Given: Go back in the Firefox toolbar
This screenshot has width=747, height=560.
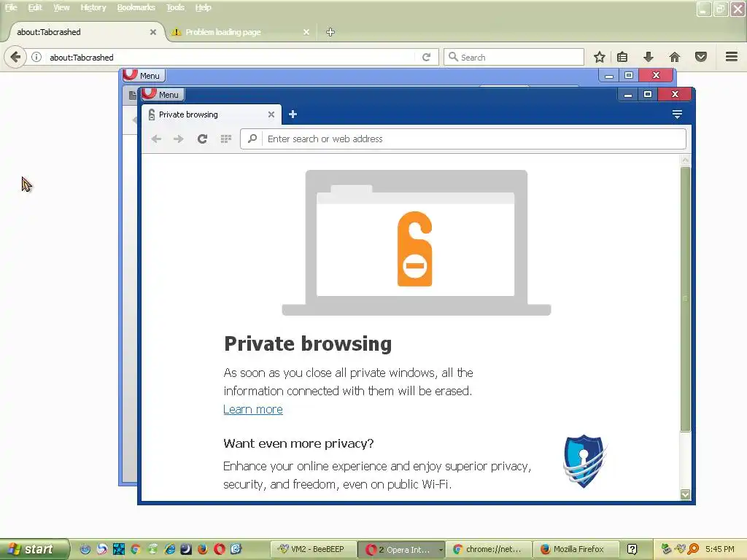Looking at the screenshot, I should (x=15, y=57).
